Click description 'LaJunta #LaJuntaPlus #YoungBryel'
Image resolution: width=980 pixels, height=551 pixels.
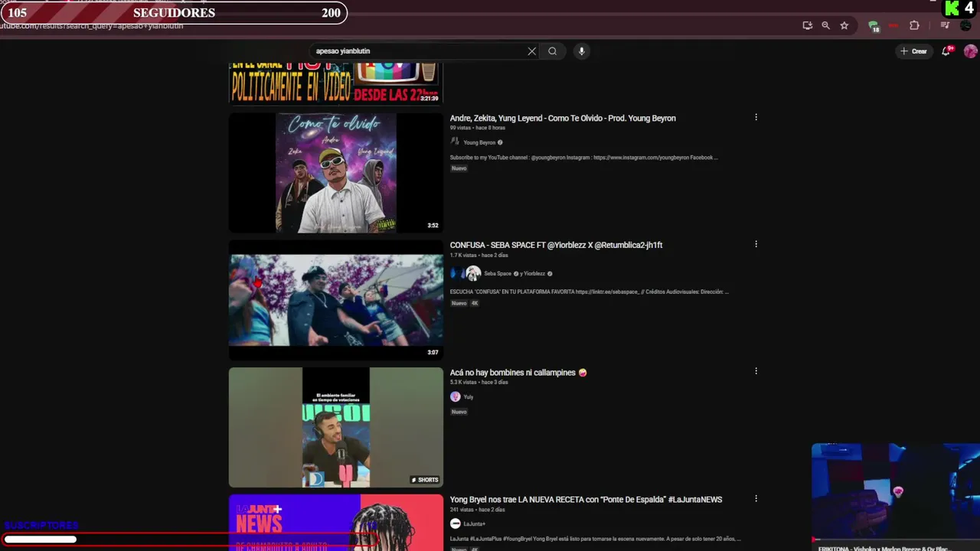[x=595, y=539]
